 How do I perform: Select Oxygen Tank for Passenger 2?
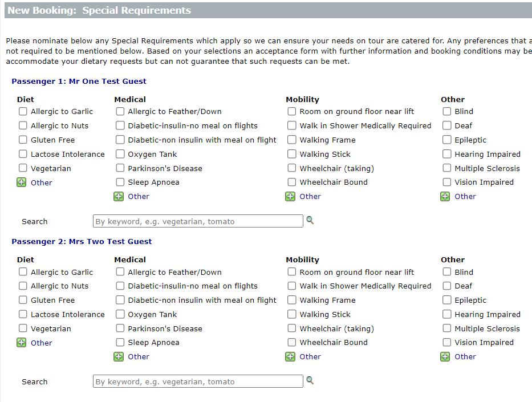click(120, 314)
